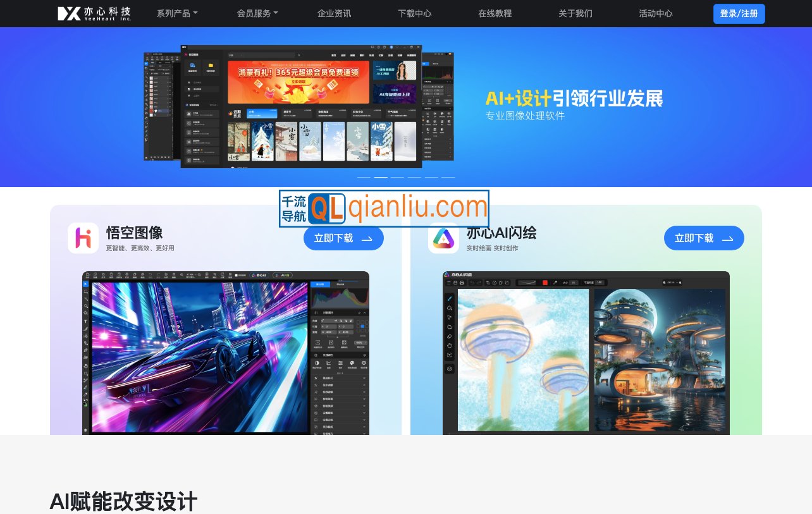Select the marquee selection tool in 悟空图像
The width and height of the screenshot is (812, 514).
85,291
